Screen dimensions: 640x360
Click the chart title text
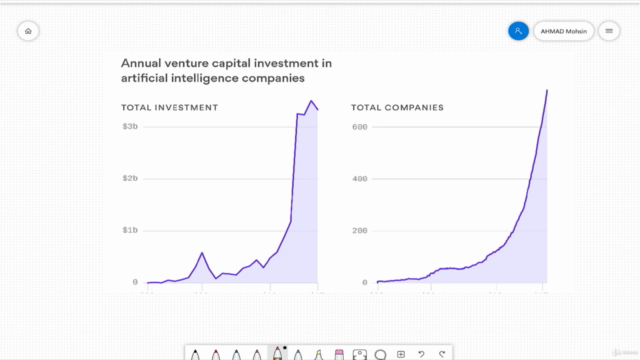226,71
